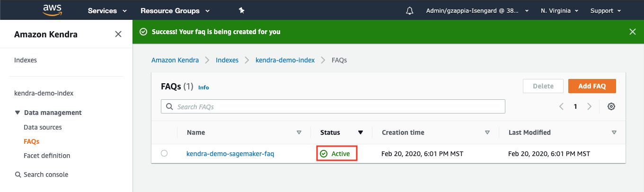Open table preferences gear icon

(x=611, y=106)
